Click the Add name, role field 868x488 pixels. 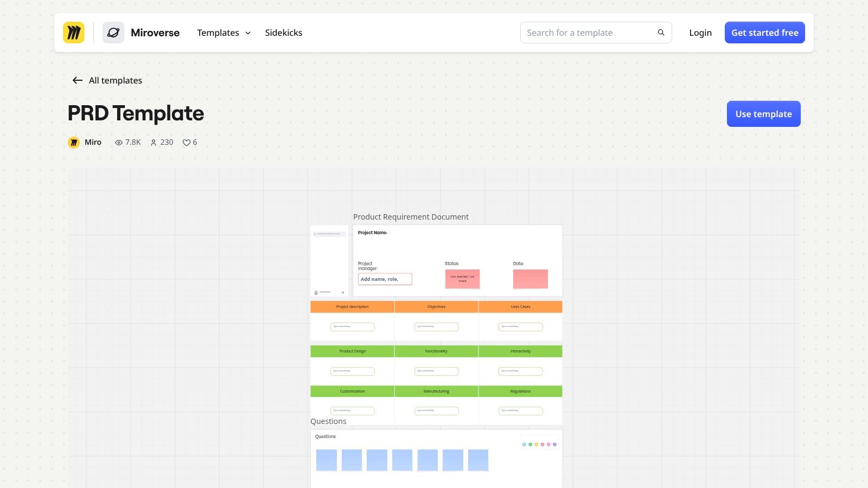click(x=385, y=279)
